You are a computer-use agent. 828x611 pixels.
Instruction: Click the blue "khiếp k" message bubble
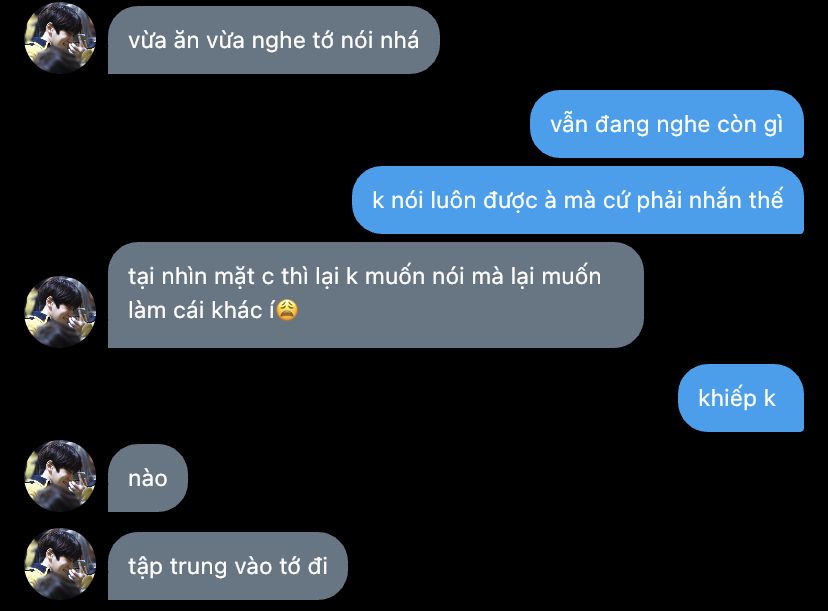(x=741, y=398)
